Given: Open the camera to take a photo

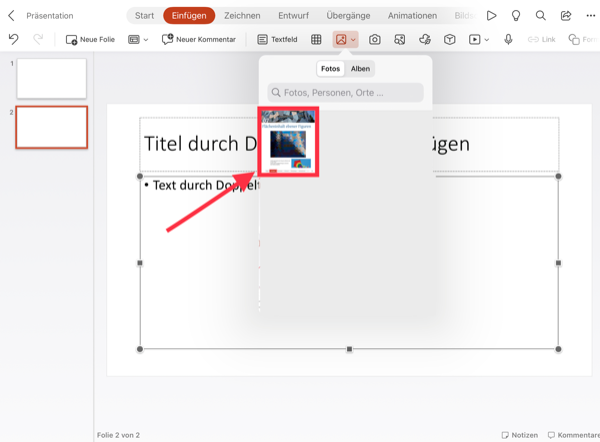Looking at the screenshot, I should coord(375,39).
